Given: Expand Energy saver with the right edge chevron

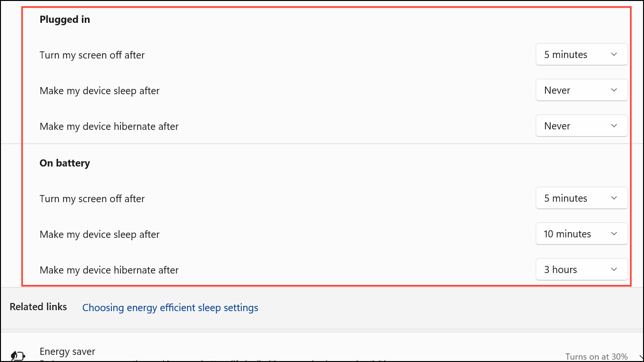Looking at the screenshot, I should 640,357.
